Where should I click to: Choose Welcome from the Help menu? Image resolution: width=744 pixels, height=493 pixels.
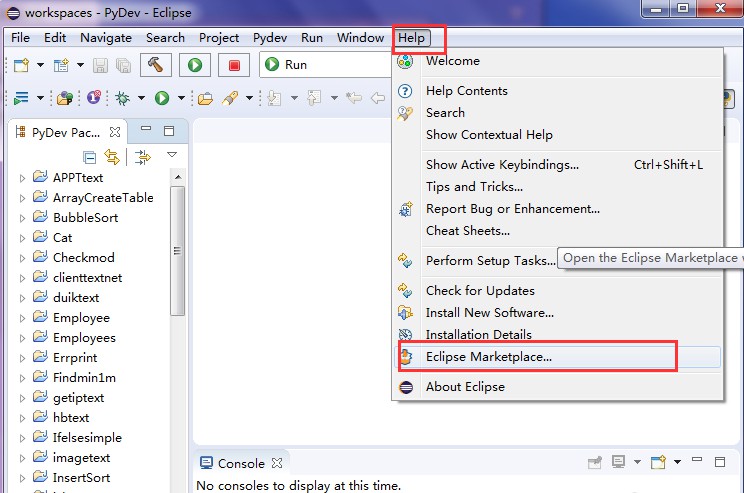click(x=558, y=61)
